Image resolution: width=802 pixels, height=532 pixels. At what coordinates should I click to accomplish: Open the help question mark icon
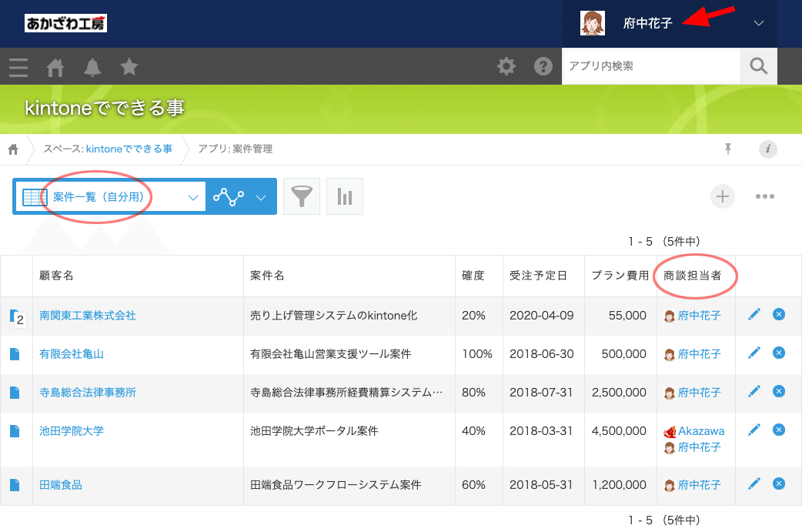(x=543, y=67)
